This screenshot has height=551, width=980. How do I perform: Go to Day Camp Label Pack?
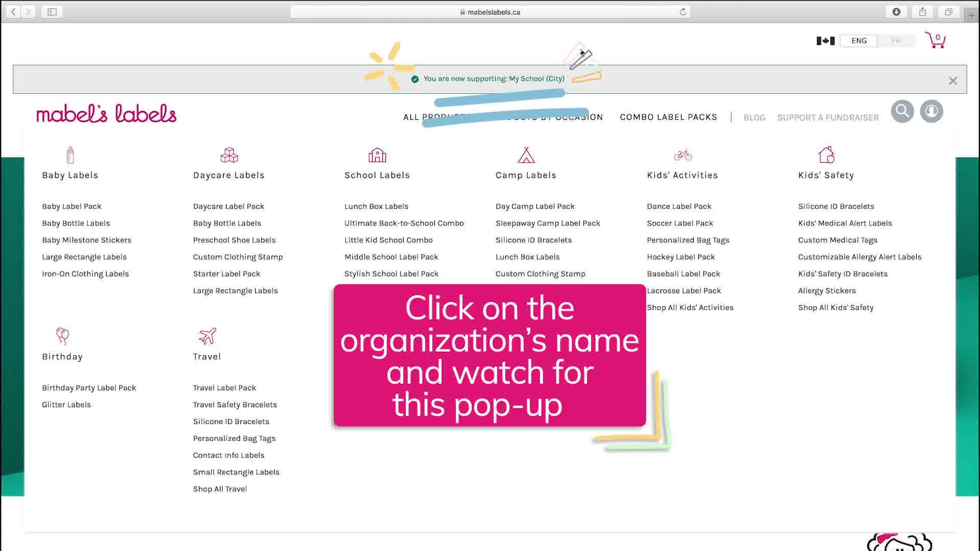click(x=535, y=207)
